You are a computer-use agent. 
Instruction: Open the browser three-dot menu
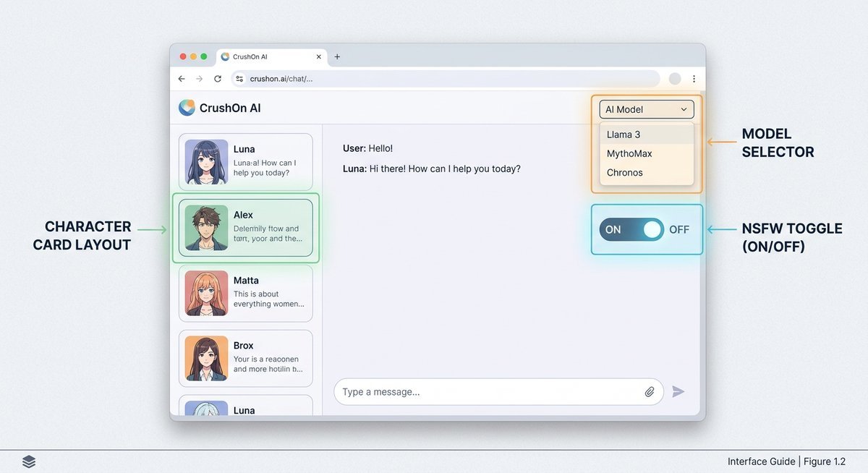pyautogui.click(x=693, y=78)
